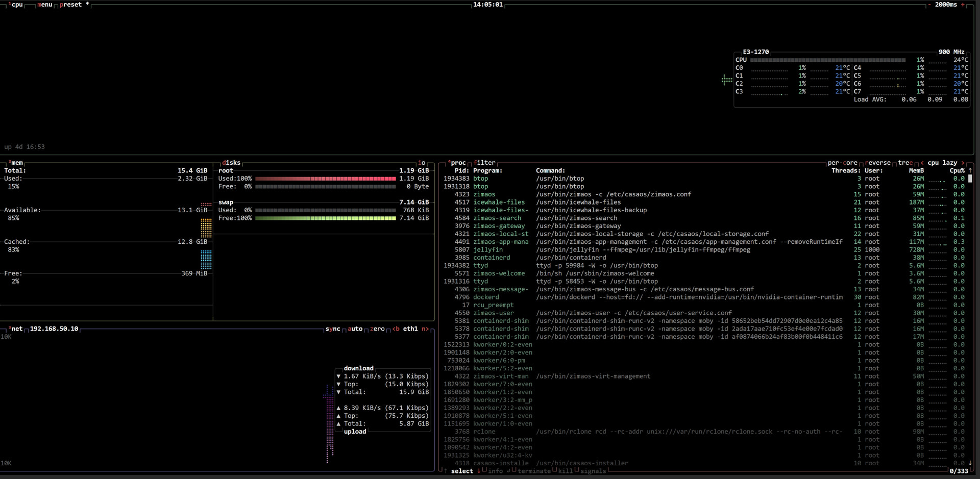Toggle io mode in disks panel
The image size is (980, 479).
pyautogui.click(x=422, y=163)
